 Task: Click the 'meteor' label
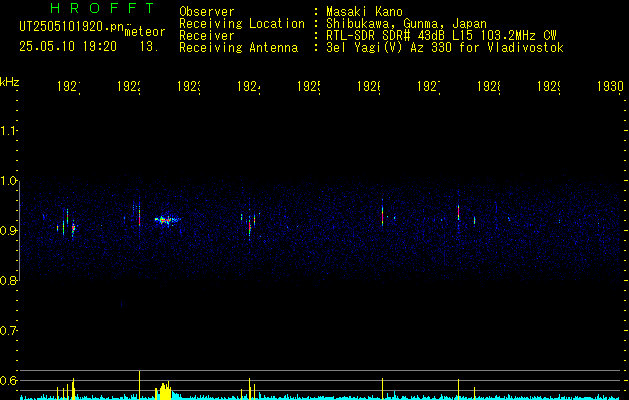tap(144, 32)
